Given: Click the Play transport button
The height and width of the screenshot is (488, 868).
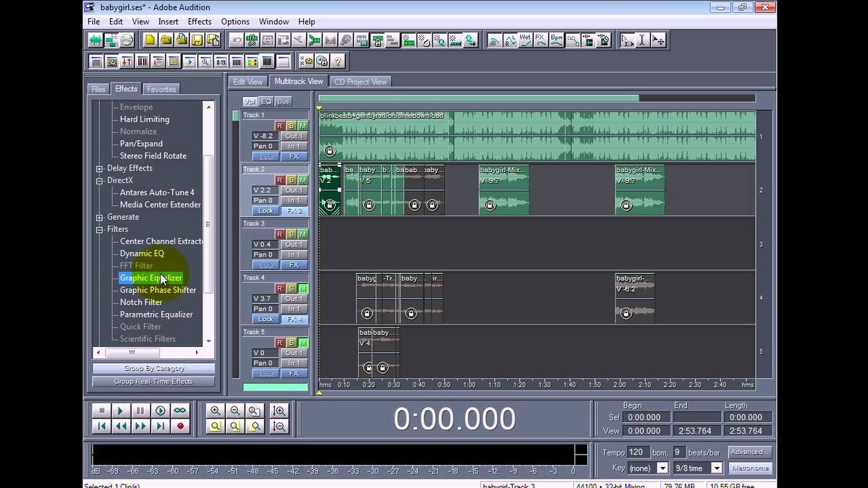Looking at the screenshot, I should tap(120, 411).
